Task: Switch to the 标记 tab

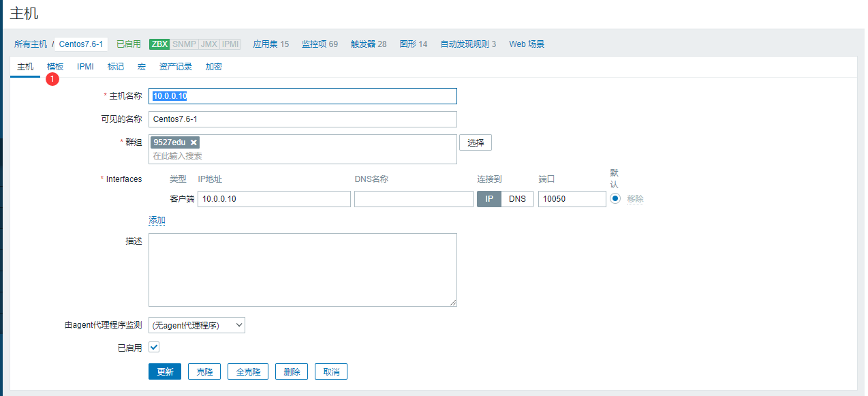Action: coord(116,67)
